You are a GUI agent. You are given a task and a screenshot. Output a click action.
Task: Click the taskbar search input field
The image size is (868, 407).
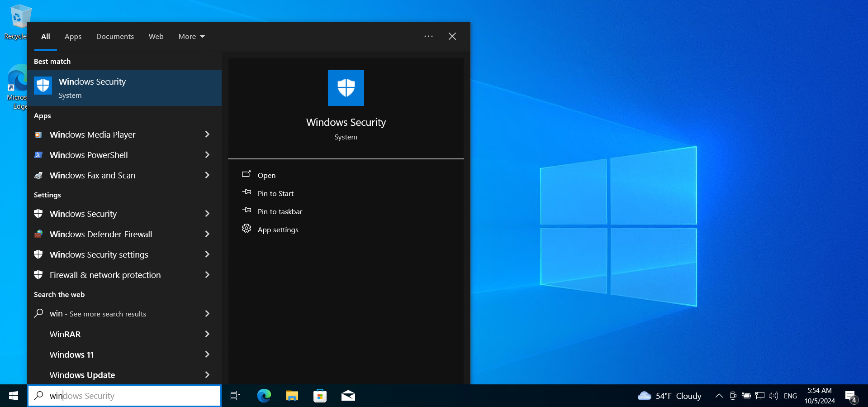click(124, 396)
